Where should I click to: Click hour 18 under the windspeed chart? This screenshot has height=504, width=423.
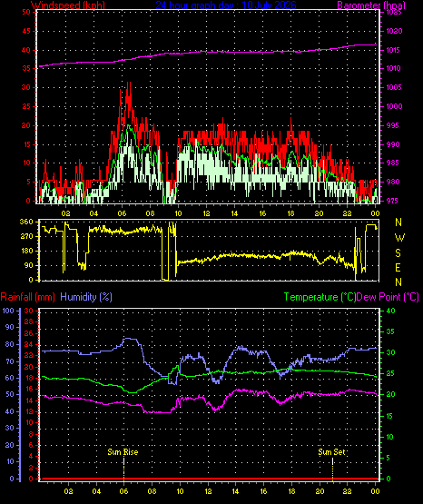tap(290, 213)
